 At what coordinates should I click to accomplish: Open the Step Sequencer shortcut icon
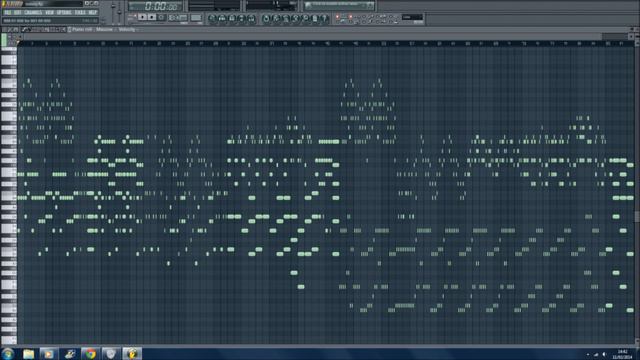click(222, 18)
